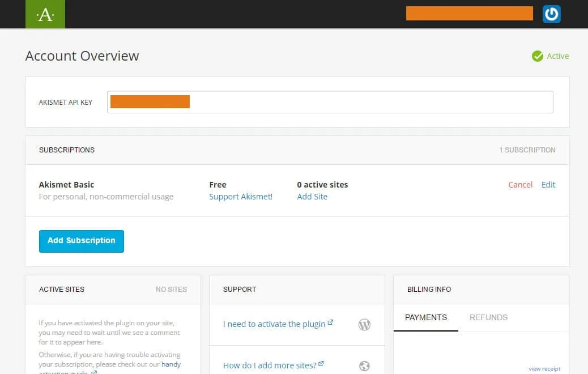Click external link icon after activate the plugin
This screenshot has width=588, height=374.
click(x=330, y=322)
